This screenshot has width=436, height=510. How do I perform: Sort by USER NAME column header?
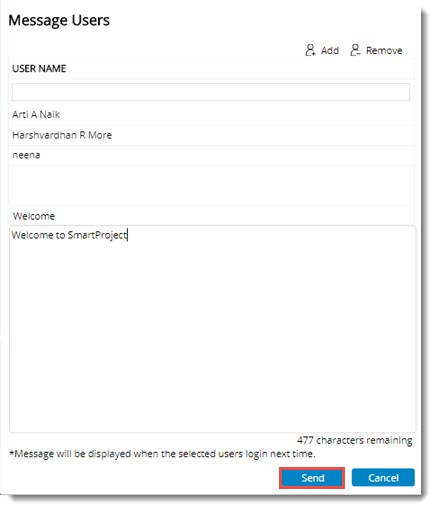(39, 69)
